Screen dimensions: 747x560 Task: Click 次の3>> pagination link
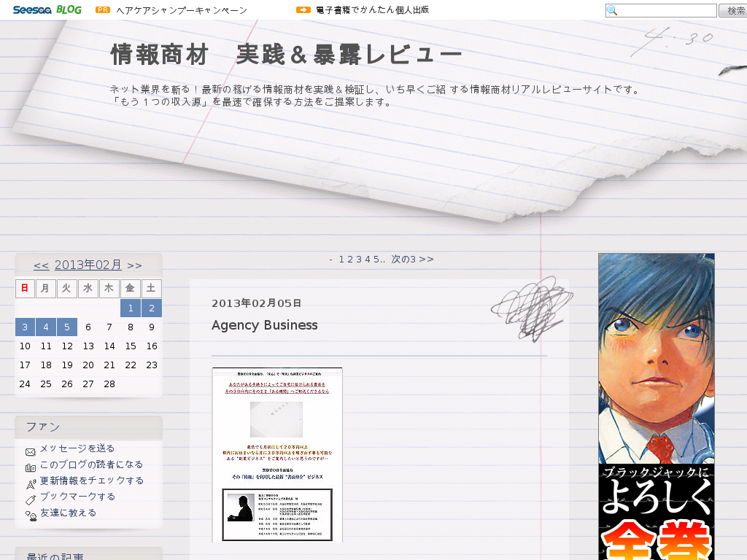tap(413, 260)
